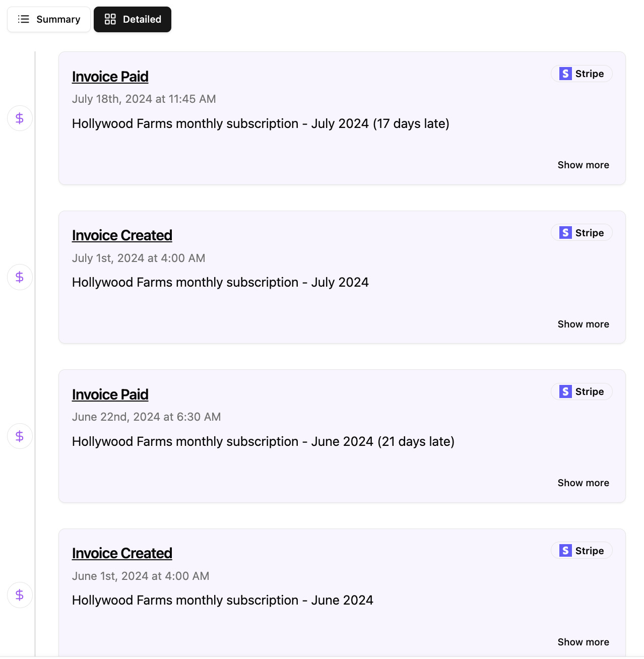Screen dimensions: 644x659
Task: Click the dollar icon next to June 1st invoice
Action: pyautogui.click(x=19, y=595)
